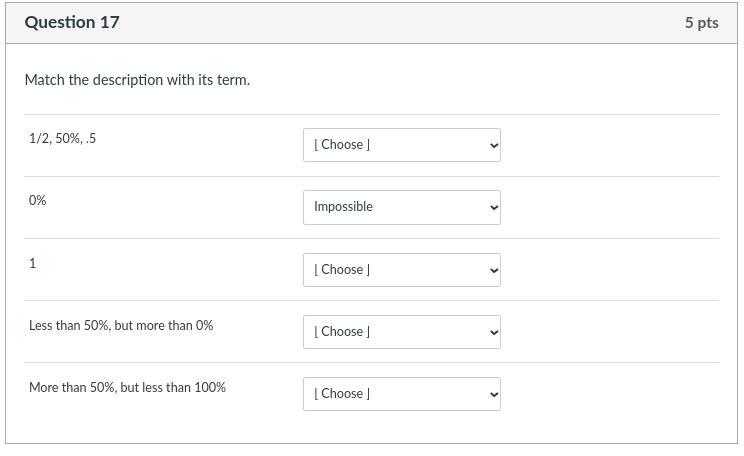The width and height of the screenshot is (744, 456).
Task: Click the "0%" description label
Action: [38, 201]
